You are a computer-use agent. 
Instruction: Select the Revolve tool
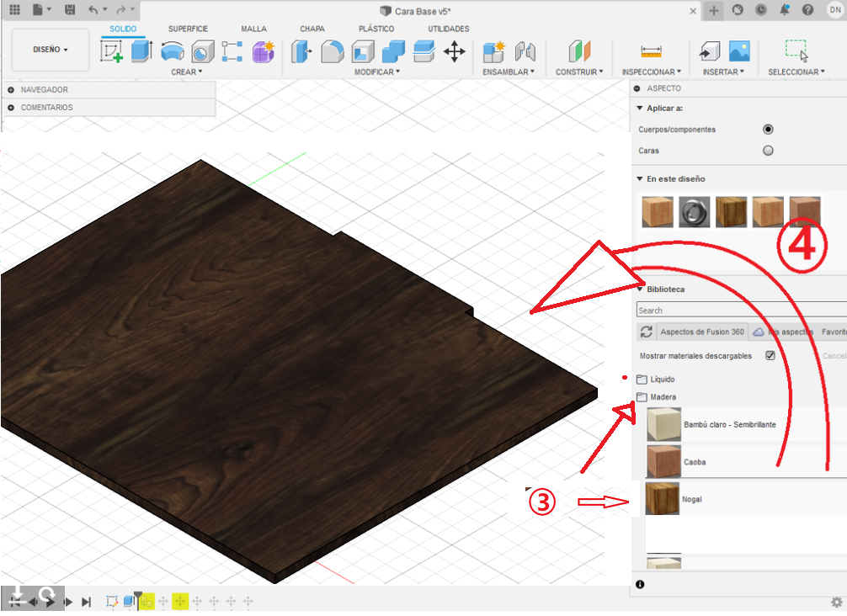point(173,51)
